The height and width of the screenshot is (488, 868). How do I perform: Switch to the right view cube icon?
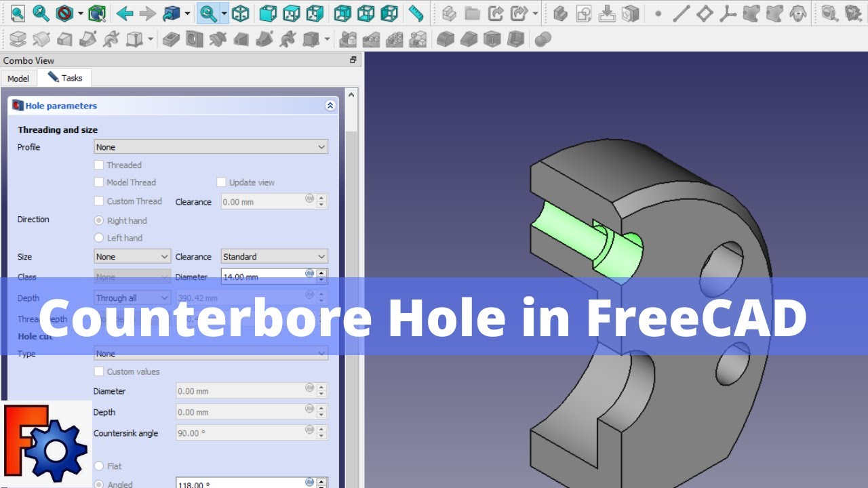(x=315, y=13)
